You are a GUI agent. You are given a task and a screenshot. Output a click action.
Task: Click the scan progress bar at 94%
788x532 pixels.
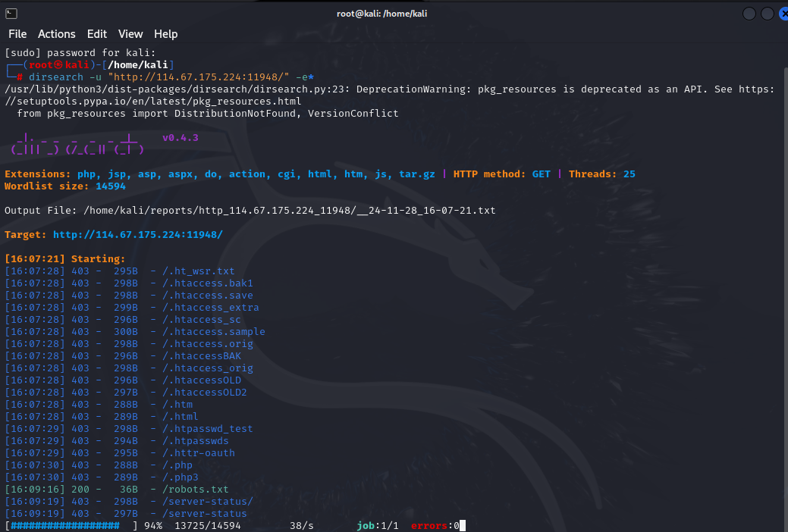72,525
